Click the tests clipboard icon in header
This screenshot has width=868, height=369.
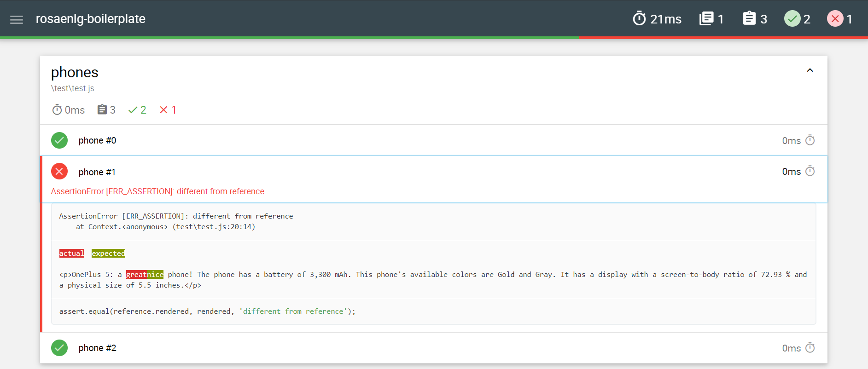point(749,18)
